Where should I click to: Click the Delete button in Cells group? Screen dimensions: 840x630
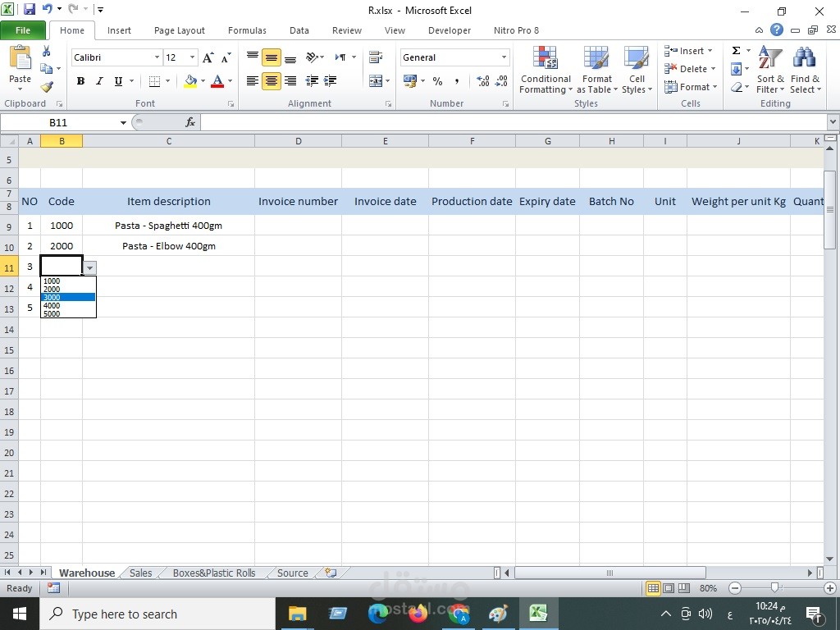(690, 69)
